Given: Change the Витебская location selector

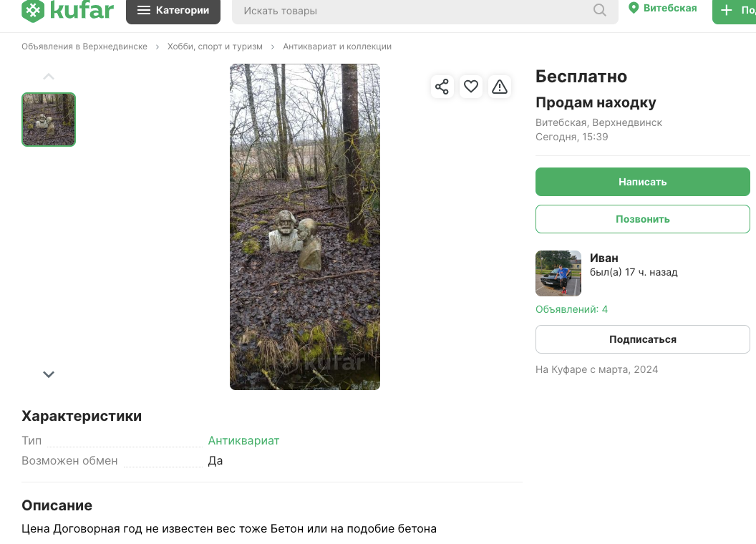Looking at the screenshot, I should [x=662, y=9].
